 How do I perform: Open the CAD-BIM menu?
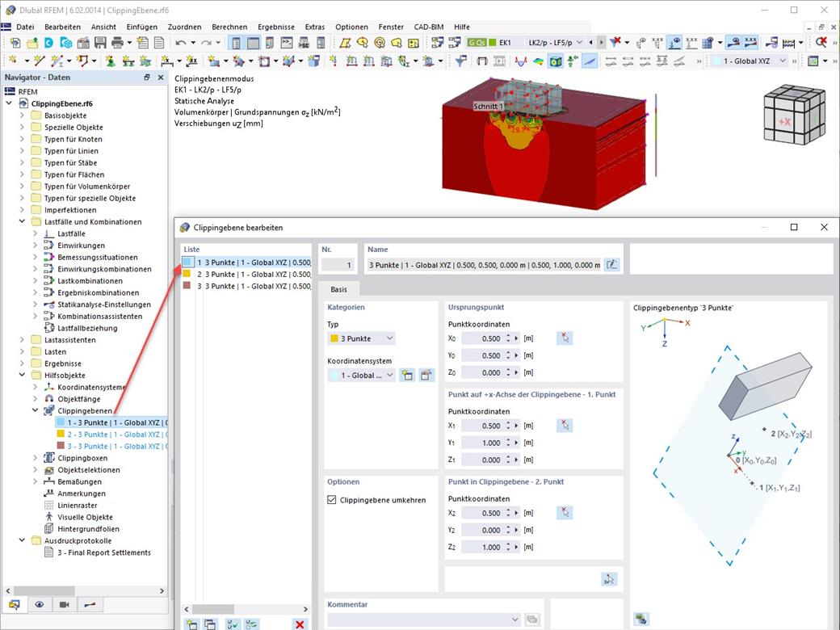click(429, 27)
